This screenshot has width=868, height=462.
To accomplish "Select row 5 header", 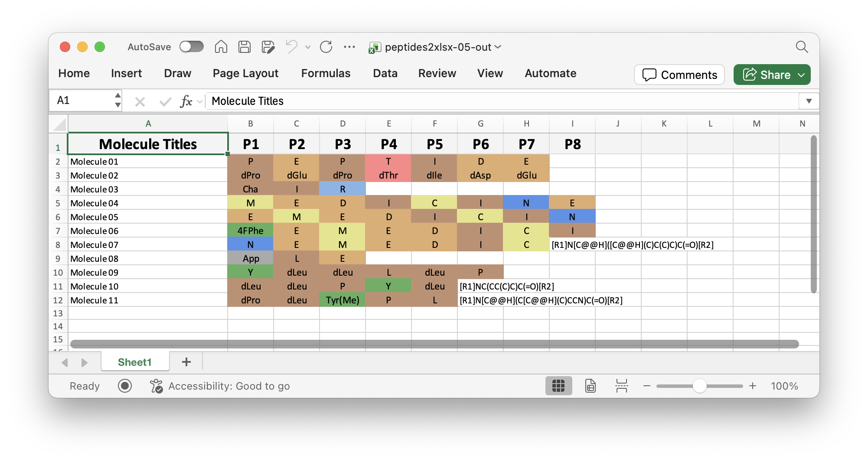I will pyautogui.click(x=58, y=203).
